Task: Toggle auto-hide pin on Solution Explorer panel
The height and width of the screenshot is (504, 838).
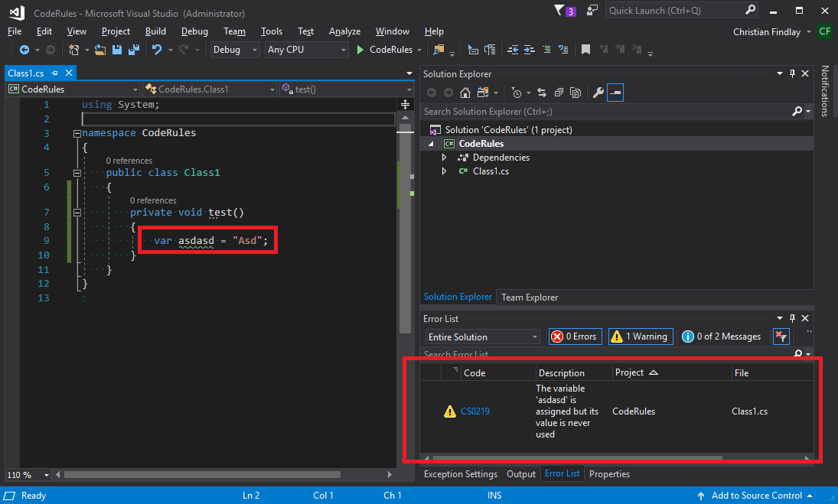Action: click(x=792, y=73)
